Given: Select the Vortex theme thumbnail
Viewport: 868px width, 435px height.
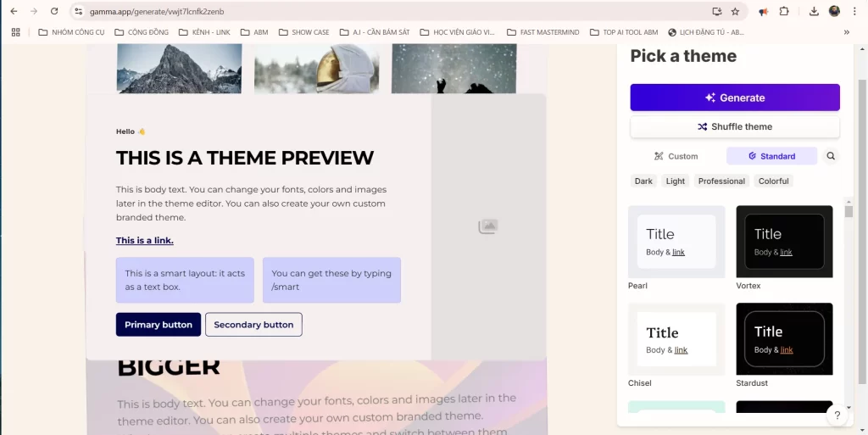Looking at the screenshot, I should [x=784, y=241].
